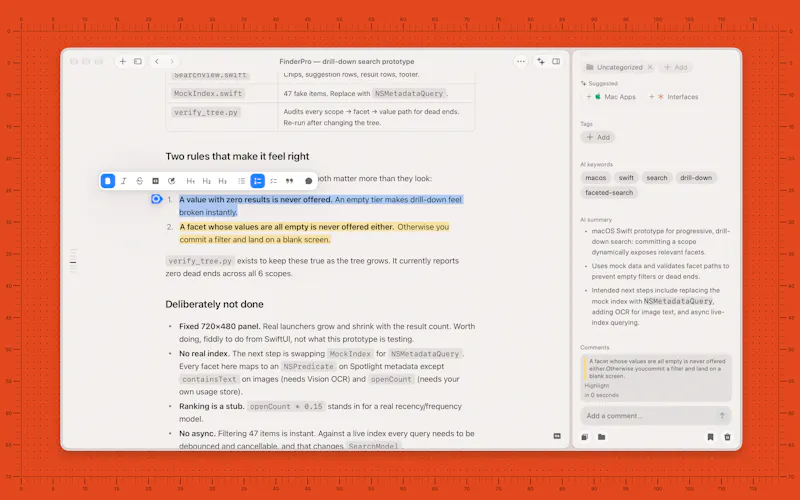
Task: Click the 'verify_tree.py' table cell
Action: (x=206, y=112)
